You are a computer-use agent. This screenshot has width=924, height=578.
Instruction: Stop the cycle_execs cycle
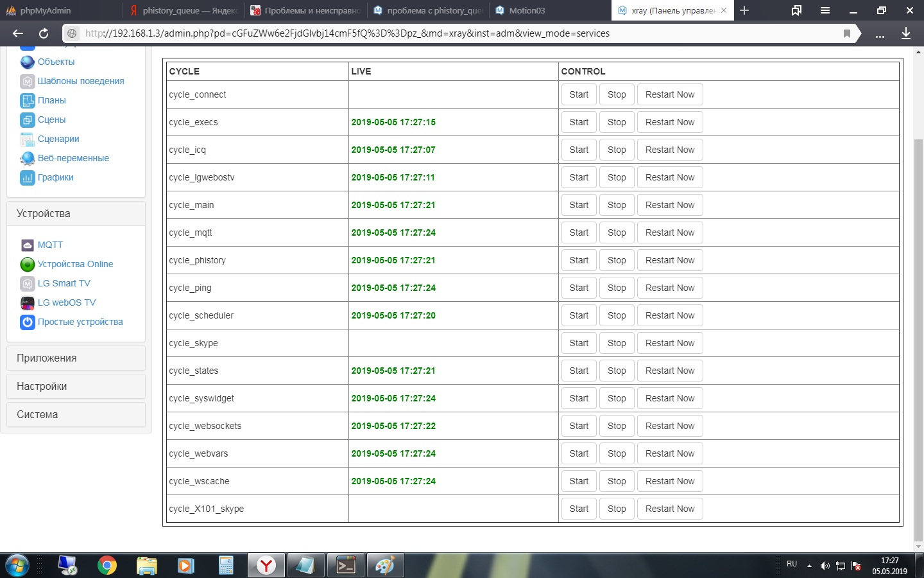click(x=617, y=122)
